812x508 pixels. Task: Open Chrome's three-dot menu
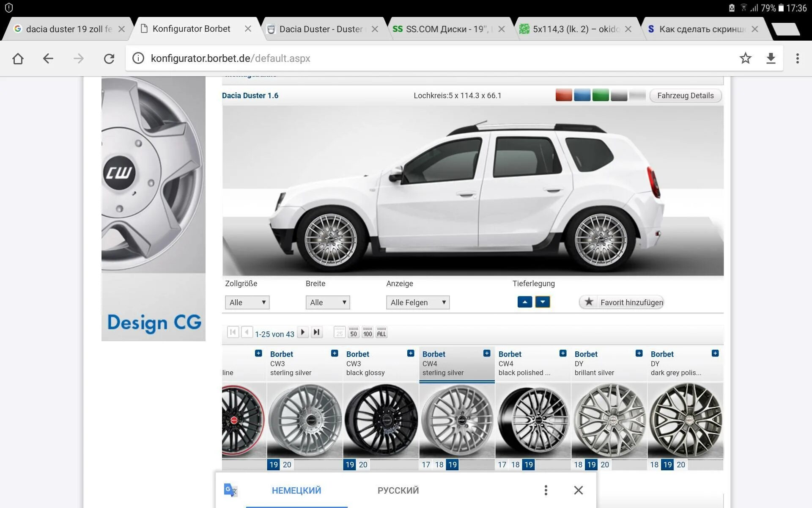point(797,58)
